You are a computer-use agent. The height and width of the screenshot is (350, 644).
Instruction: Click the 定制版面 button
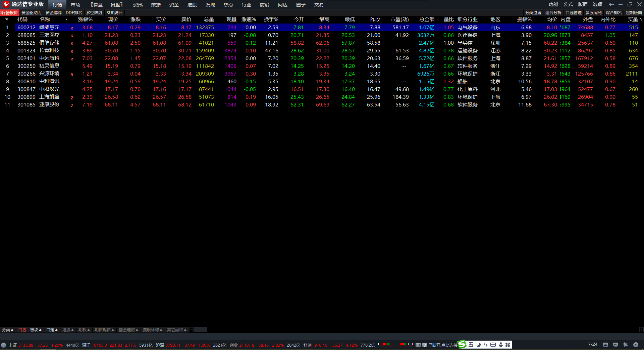click(x=634, y=13)
